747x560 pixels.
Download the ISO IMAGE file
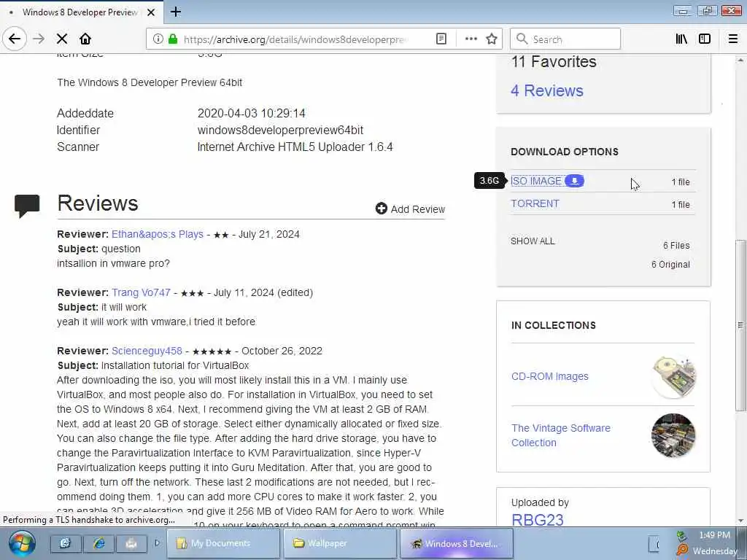pos(536,181)
